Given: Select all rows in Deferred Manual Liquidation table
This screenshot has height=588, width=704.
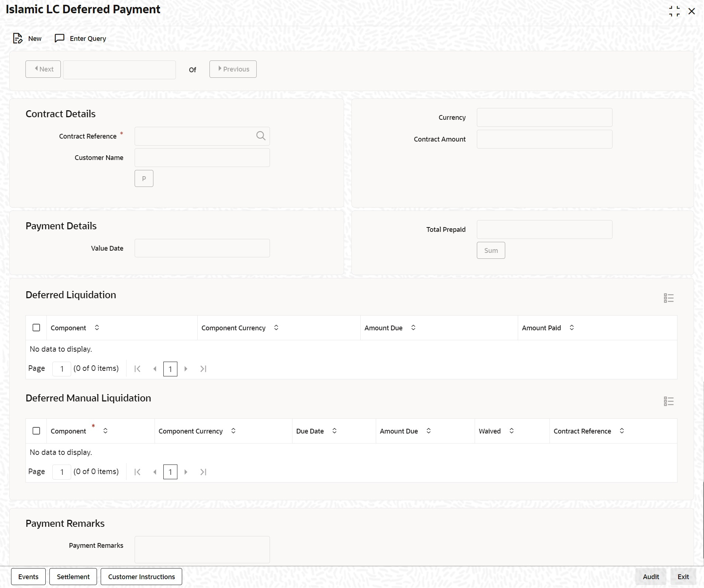Looking at the screenshot, I should click(x=36, y=431).
